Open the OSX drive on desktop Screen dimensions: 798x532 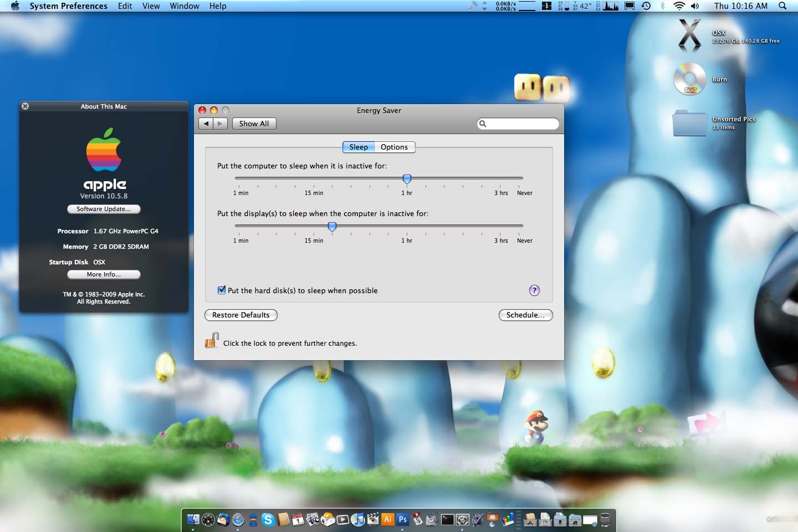[x=690, y=34]
